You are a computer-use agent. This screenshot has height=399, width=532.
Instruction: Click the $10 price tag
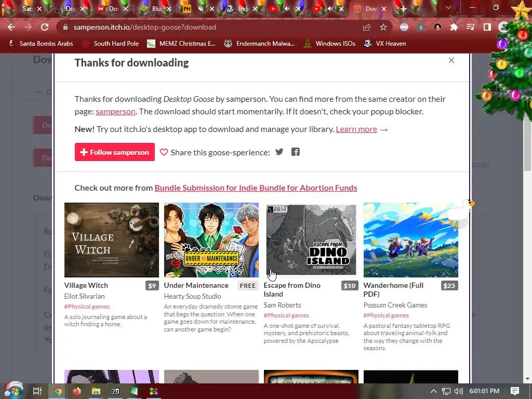tap(350, 286)
